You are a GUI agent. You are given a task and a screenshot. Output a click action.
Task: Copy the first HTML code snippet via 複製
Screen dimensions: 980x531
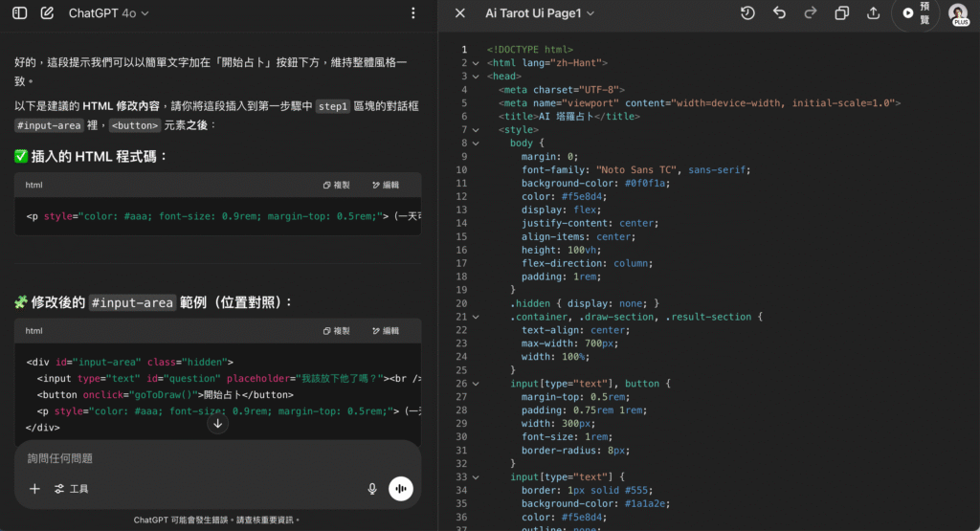[x=336, y=185]
